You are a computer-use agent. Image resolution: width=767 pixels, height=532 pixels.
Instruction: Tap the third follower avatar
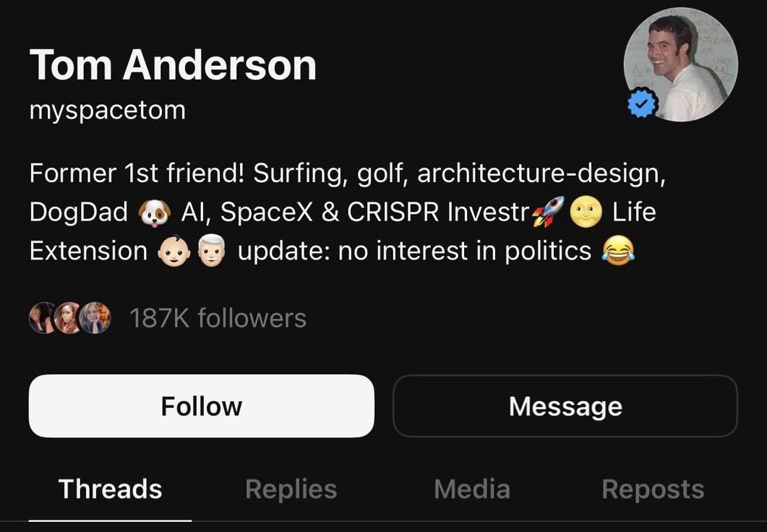click(96, 318)
